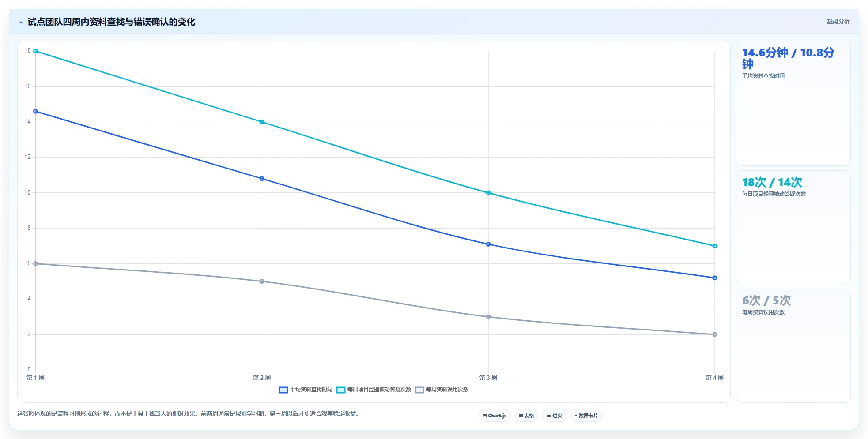This screenshot has height=439, width=868.
Task: Click the 平均资料查找时间 card caption
Action: point(763,76)
